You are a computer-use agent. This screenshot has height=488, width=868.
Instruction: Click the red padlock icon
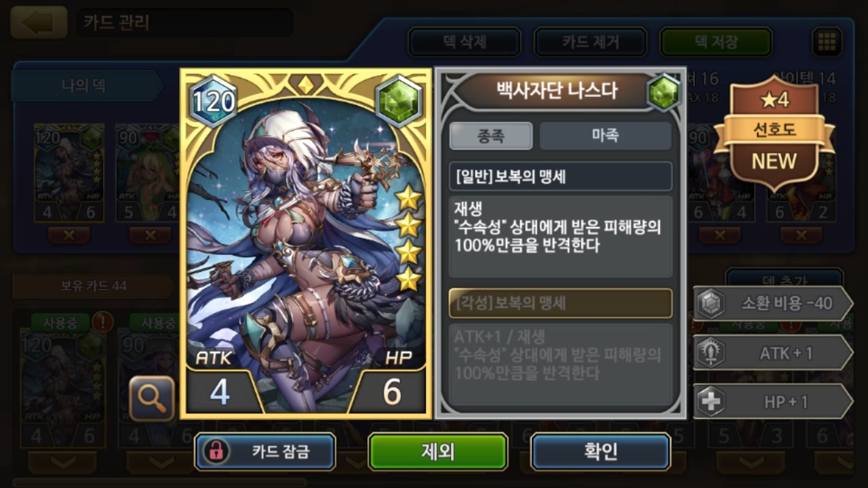(x=216, y=452)
